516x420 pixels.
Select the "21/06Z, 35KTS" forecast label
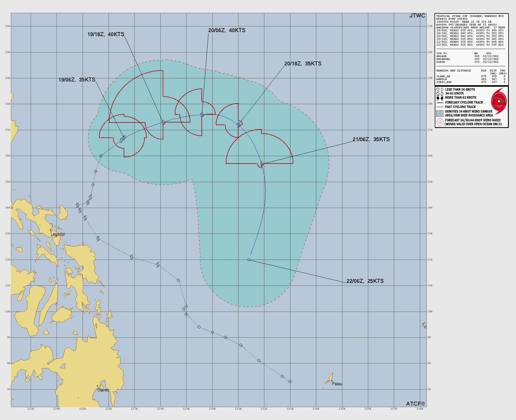pos(371,139)
